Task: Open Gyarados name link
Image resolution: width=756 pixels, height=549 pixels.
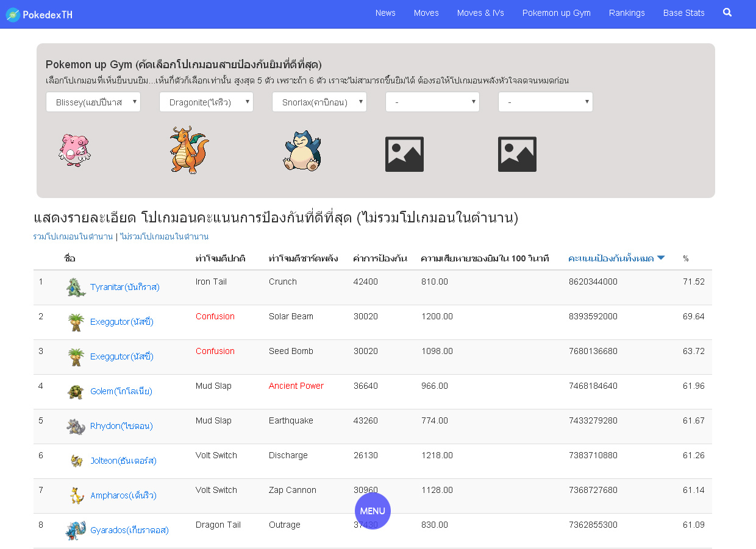Action: coord(129,530)
